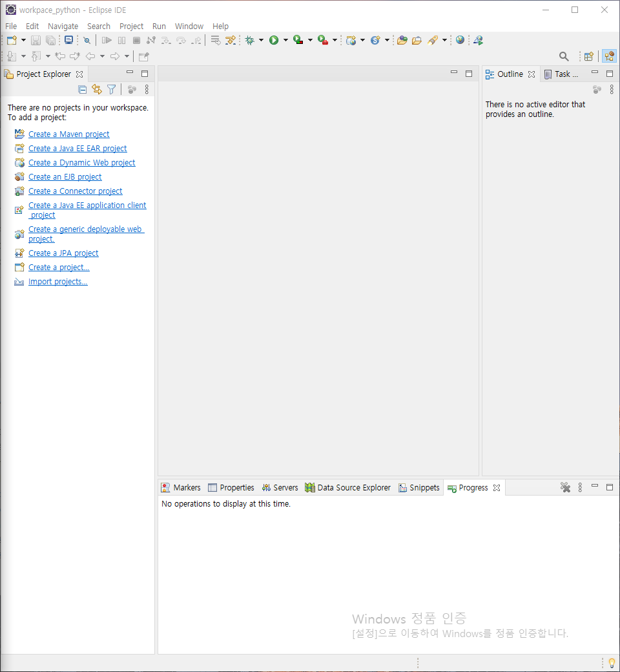Open the Debug dropdown arrow
This screenshot has height=672, width=620.
coord(261,40)
